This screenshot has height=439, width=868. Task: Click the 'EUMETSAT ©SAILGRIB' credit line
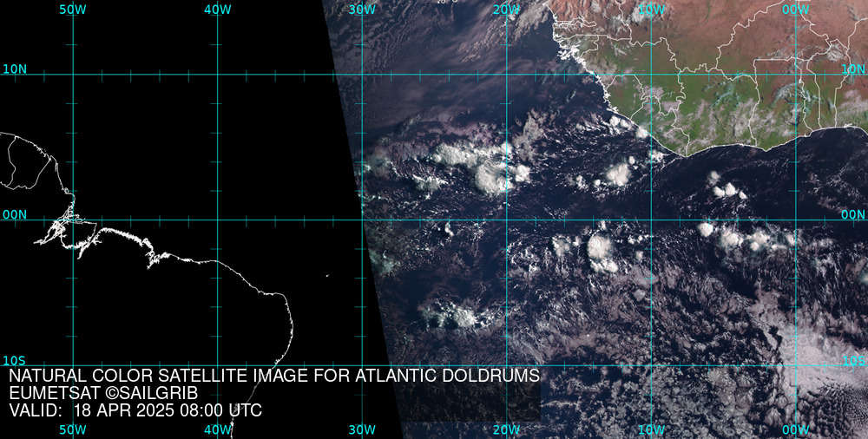(x=103, y=393)
